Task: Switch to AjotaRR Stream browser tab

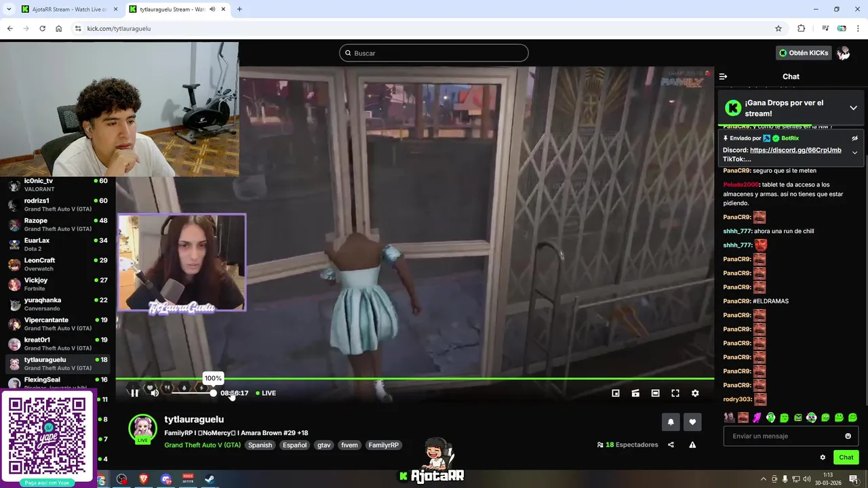Action: click(69, 9)
